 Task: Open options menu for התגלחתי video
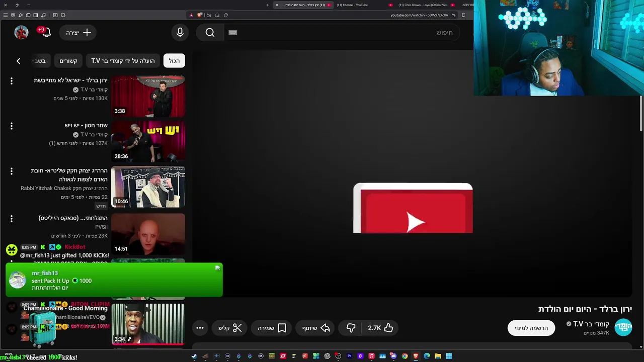[12, 219]
